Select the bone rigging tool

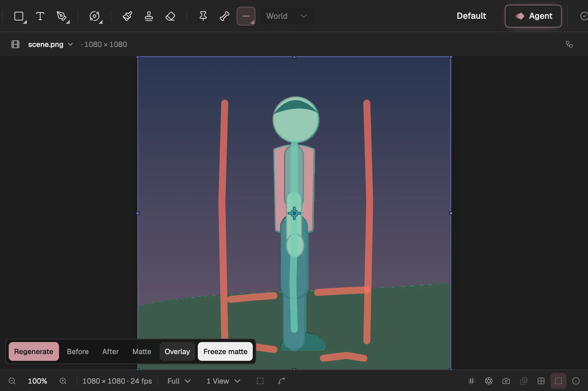point(225,16)
